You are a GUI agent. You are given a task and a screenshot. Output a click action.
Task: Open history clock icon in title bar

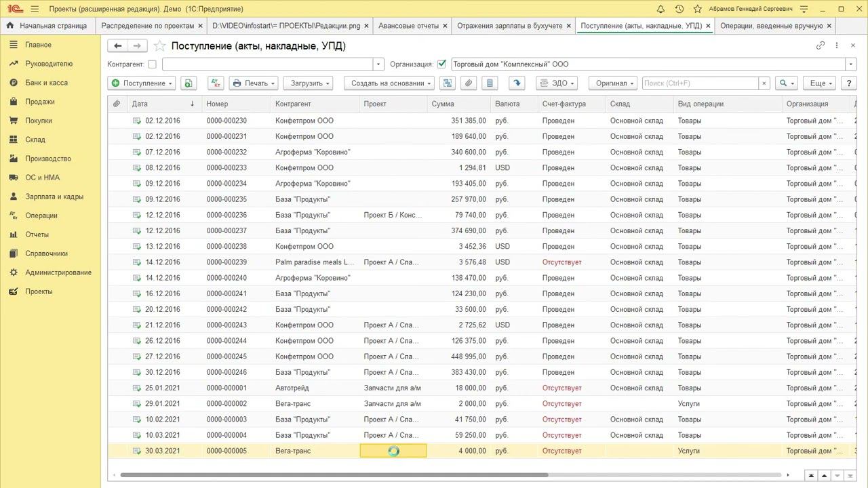click(679, 9)
